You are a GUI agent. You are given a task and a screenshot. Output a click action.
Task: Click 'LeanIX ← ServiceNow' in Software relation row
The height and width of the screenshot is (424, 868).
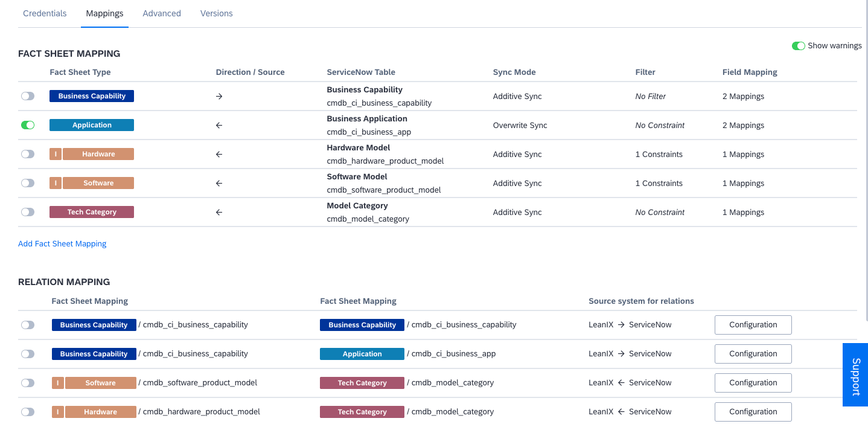[630, 383]
